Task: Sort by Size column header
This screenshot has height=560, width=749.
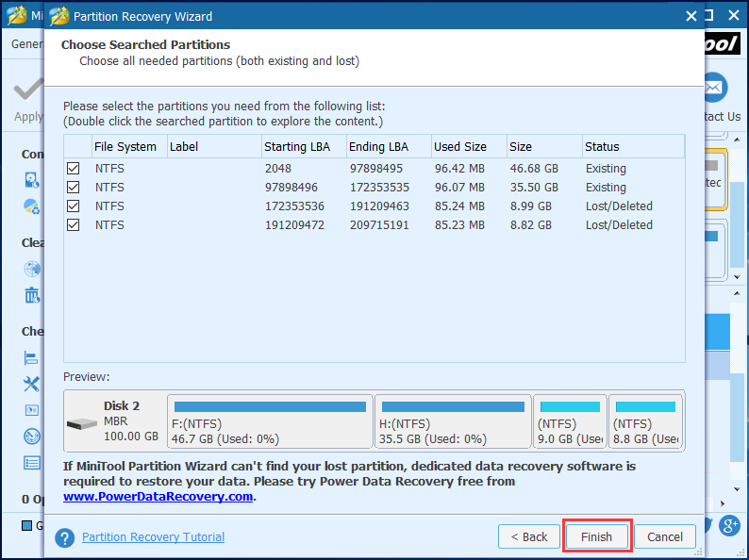Action: (544, 146)
